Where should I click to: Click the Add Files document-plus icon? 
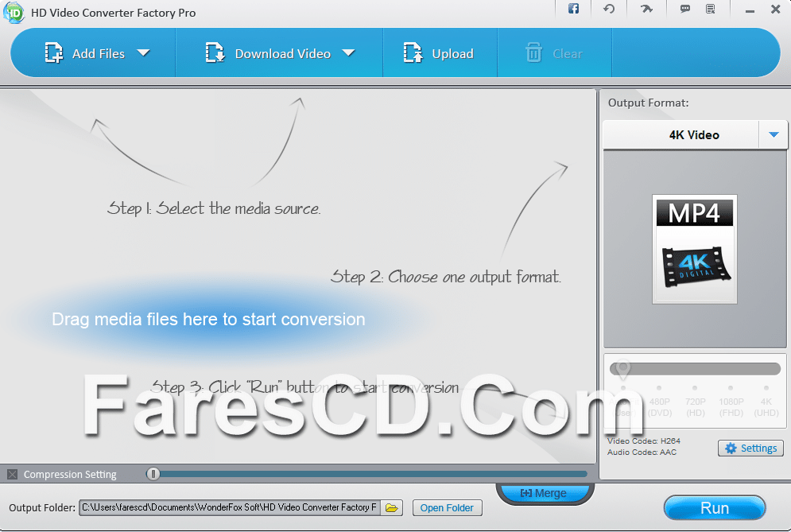point(53,53)
